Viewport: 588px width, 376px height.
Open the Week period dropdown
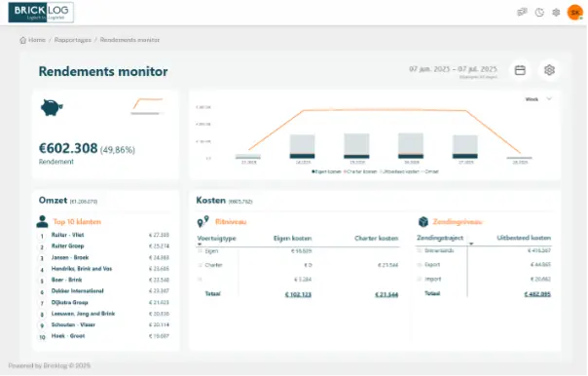538,99
